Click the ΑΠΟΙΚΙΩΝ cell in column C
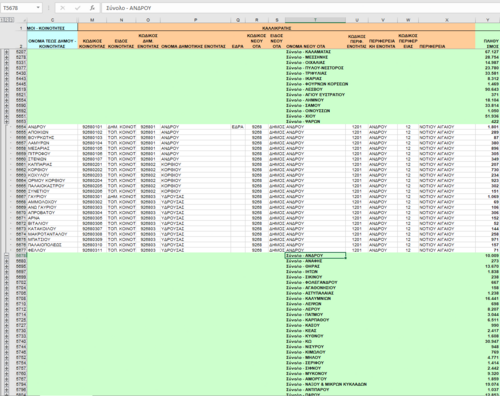The height and width of the screenshot is (396, 500). point(52,132)
